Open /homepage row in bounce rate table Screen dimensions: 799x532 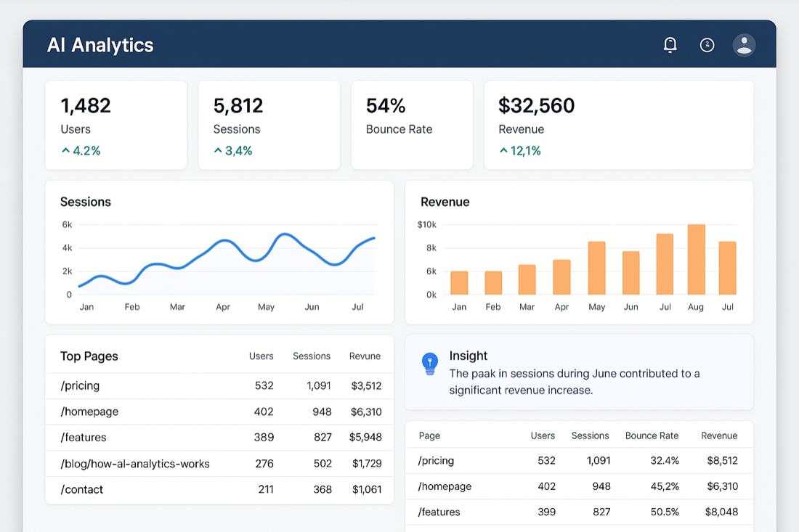click(x=580, y=487)
